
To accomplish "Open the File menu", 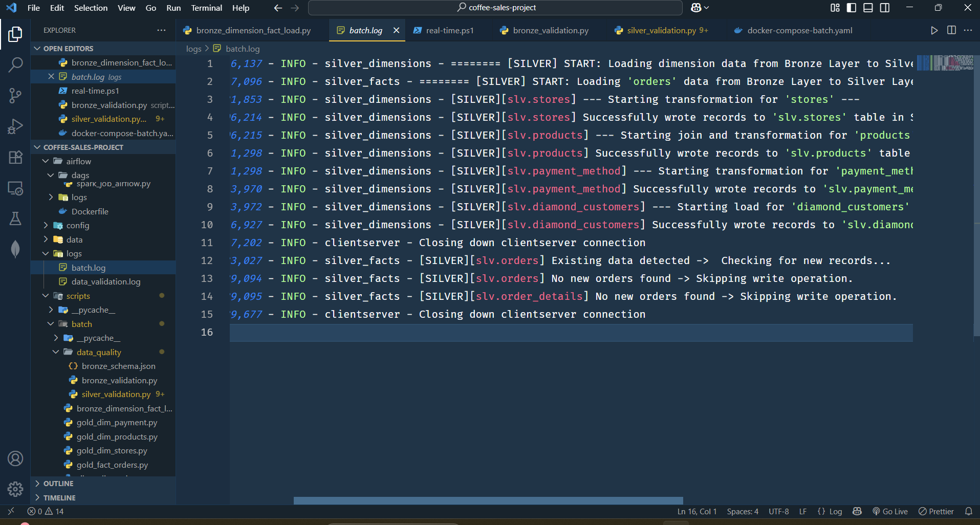I will click(34, 8).
